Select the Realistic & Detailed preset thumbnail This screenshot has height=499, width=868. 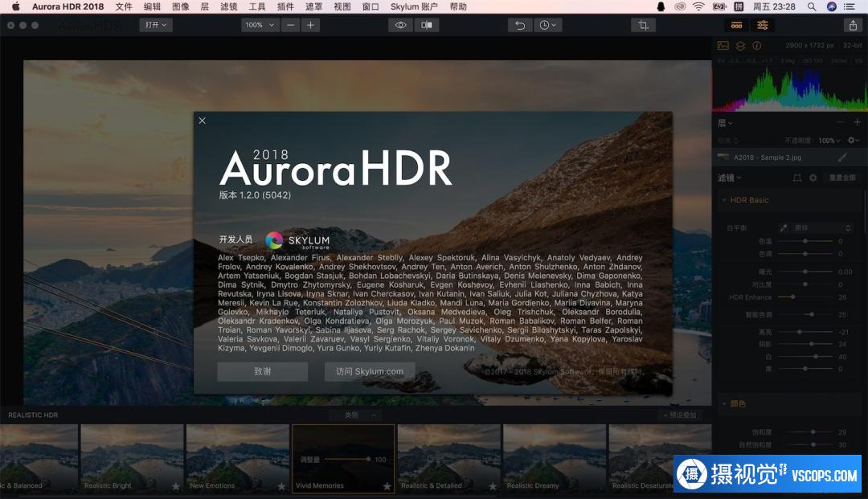pos(449,459)
